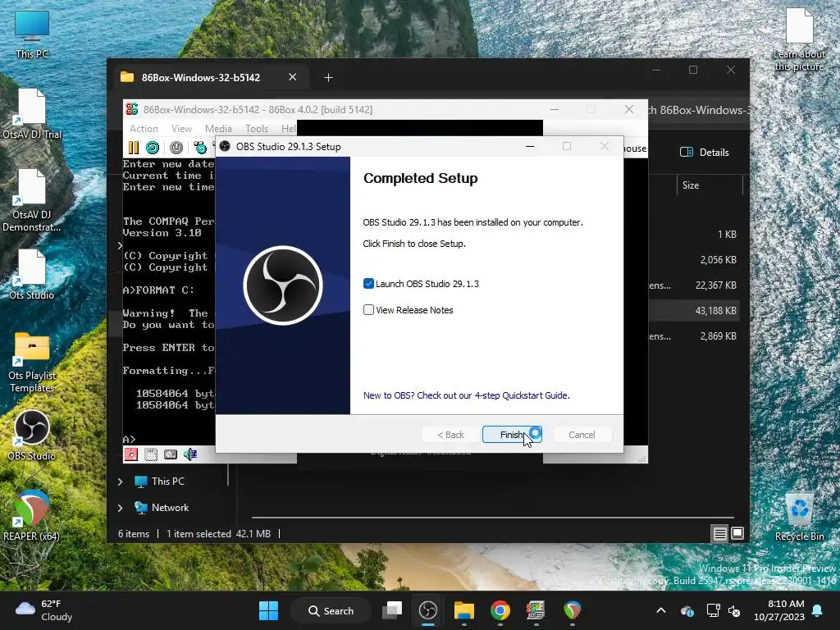Select the Ots Playlist Templates folder
Viewport: 840px width, 630px height.
coord(32,362)
